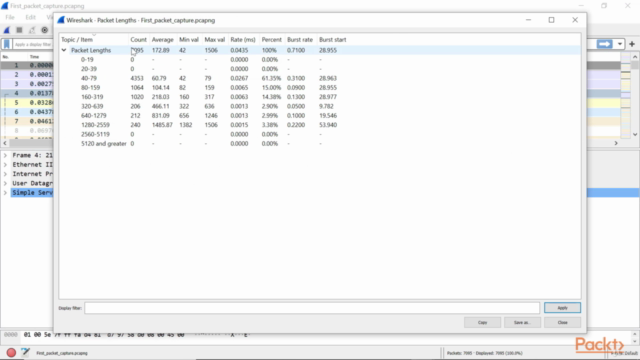Click the 4353 count value
Image resolution: width=640 pixels, height=360 pixels.
(x=137, y=78)
